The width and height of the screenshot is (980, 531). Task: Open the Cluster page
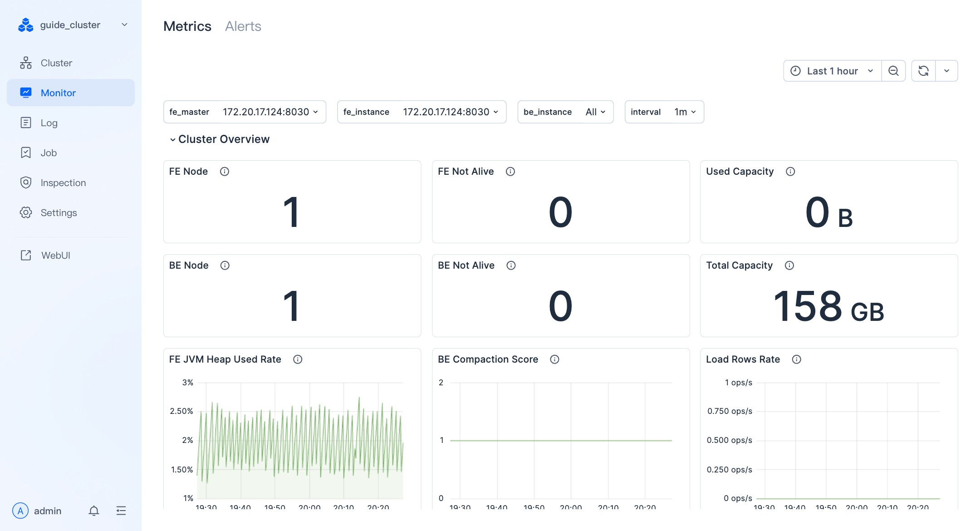pyautogui.click(x=71, y=63)
